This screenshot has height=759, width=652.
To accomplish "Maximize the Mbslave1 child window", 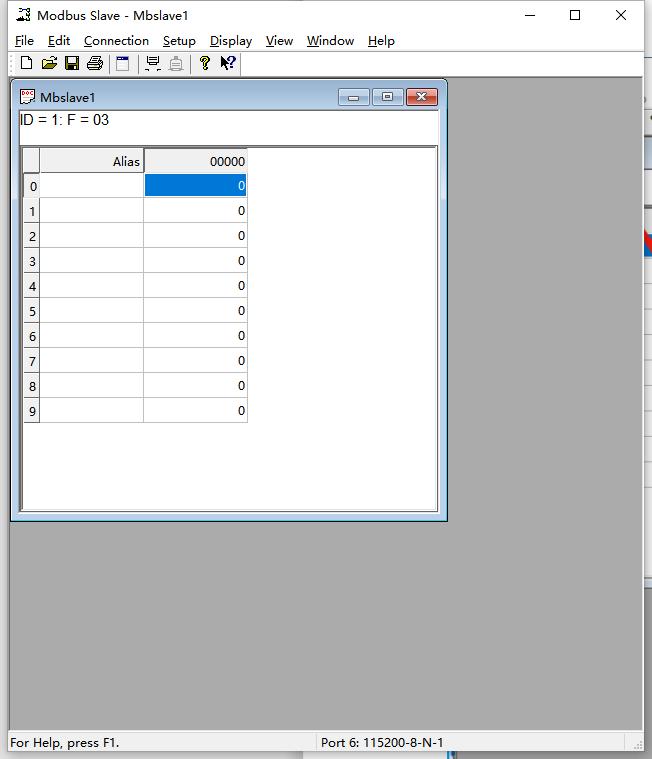I will click(387, 97).
